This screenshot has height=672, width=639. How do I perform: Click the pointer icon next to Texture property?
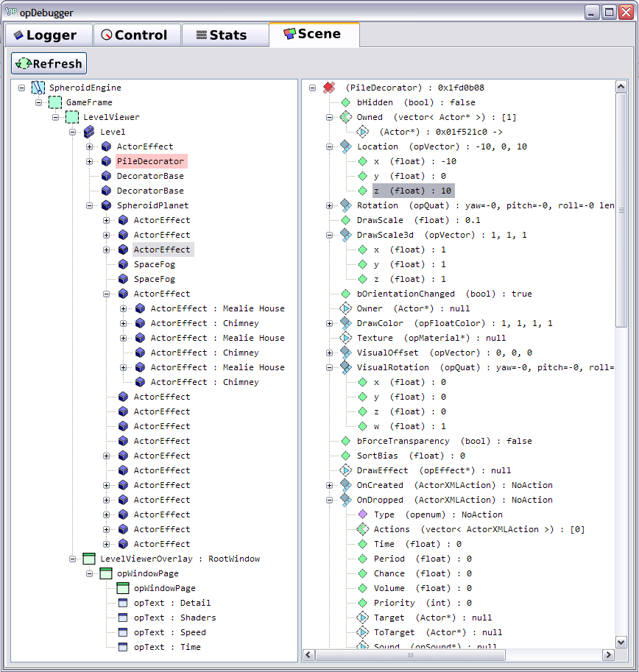click(345, 338)
